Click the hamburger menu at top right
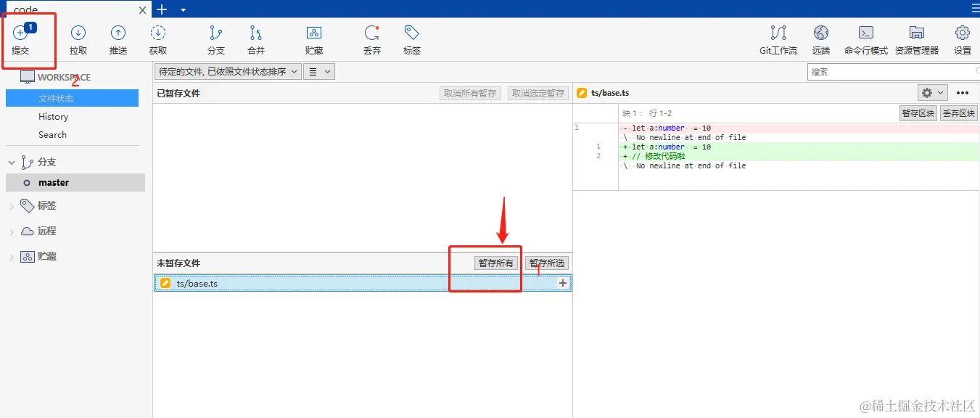 pos(975,8)
